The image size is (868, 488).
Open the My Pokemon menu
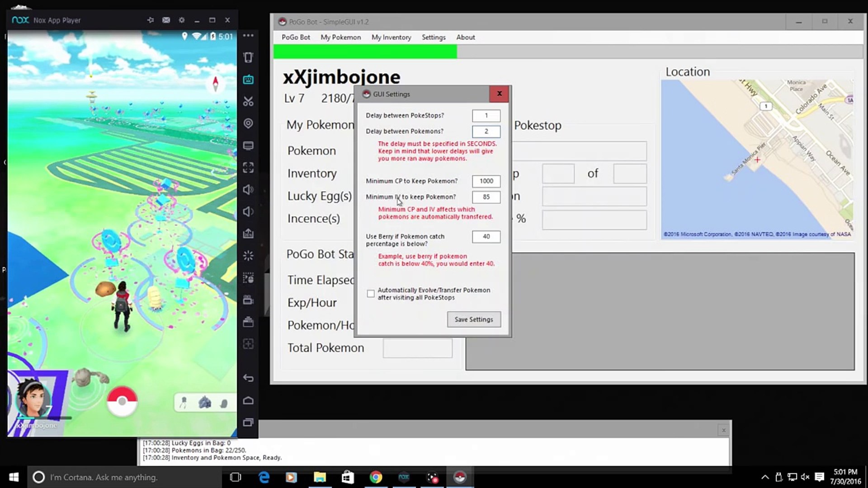[340, 37]
